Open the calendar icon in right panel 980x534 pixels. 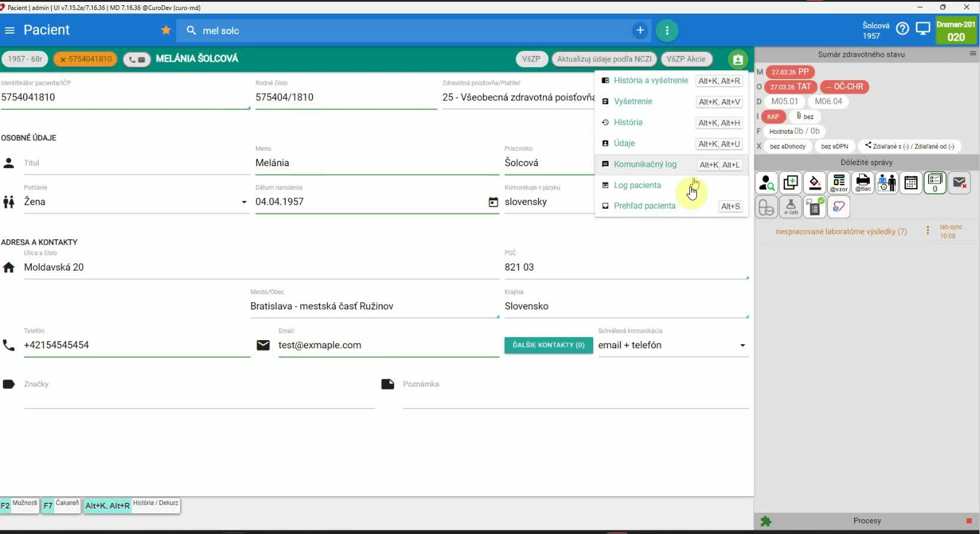click(x=910, y=183)
